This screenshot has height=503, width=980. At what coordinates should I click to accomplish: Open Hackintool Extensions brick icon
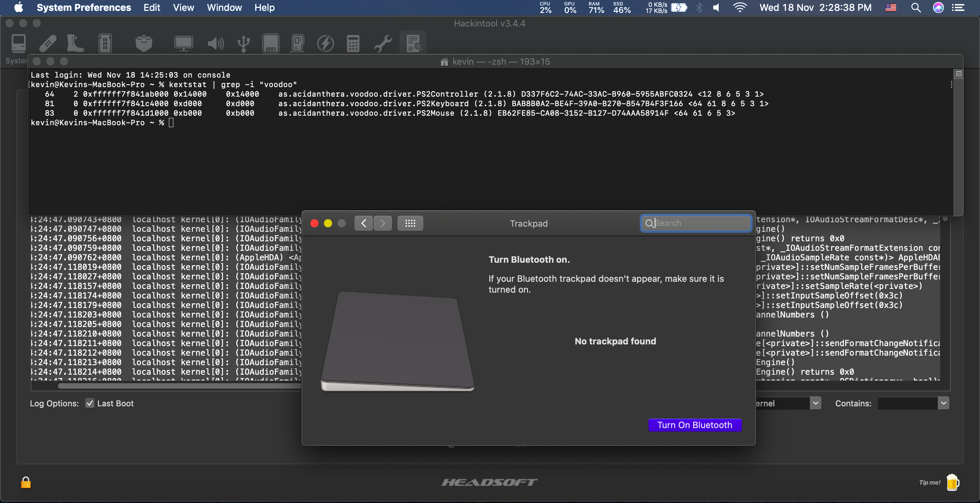point(144,43)
